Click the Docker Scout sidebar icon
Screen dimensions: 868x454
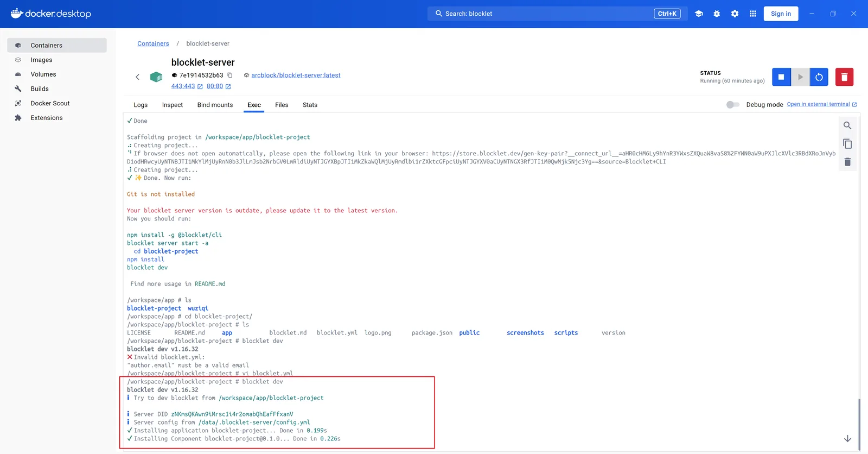point(18,103)
